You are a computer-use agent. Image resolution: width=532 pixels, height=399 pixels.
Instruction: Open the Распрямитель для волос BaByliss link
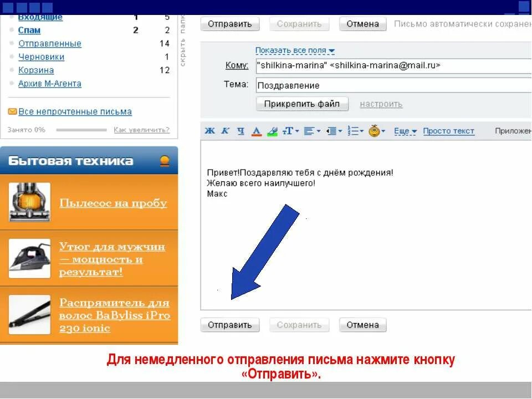coord(115,315)
